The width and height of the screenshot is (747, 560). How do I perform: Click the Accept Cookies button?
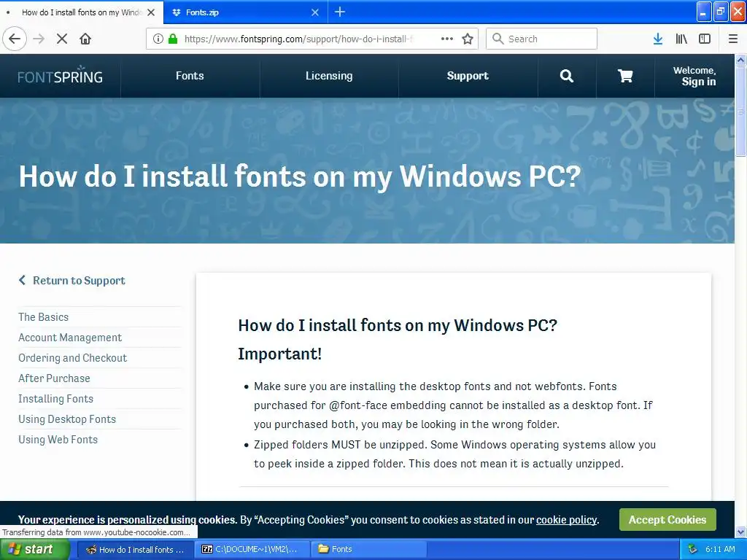click(x=667, y=519)
